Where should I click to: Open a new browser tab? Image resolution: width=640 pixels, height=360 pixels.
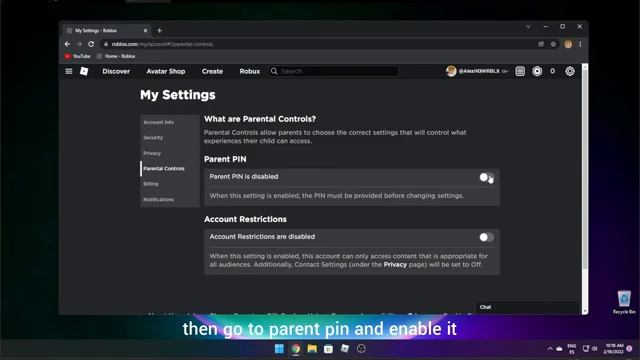click(160, 31)
